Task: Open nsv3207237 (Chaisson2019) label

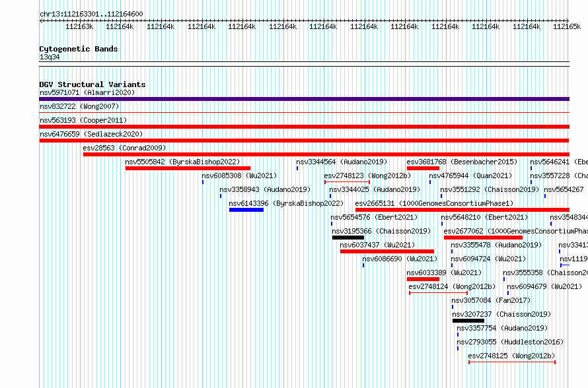Action: pyautogui.click(x=501, y=314)
